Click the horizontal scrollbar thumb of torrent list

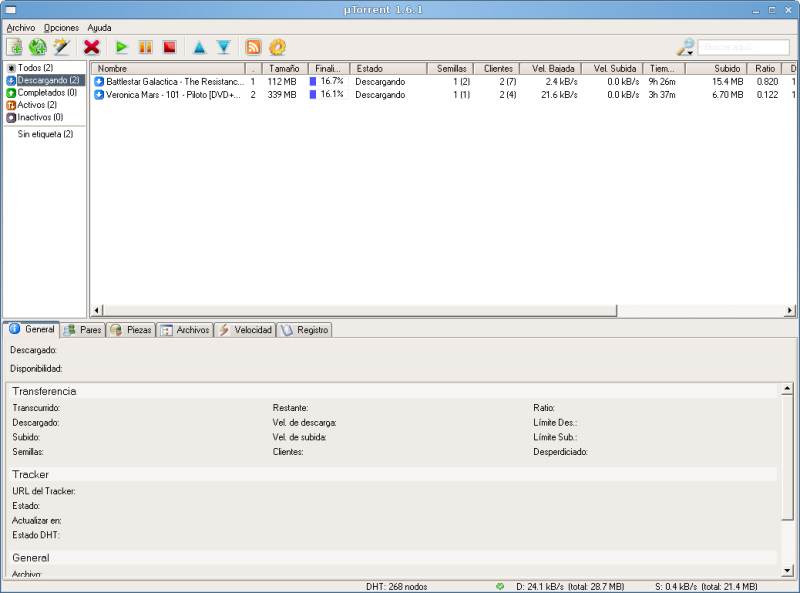pos(360,310)
